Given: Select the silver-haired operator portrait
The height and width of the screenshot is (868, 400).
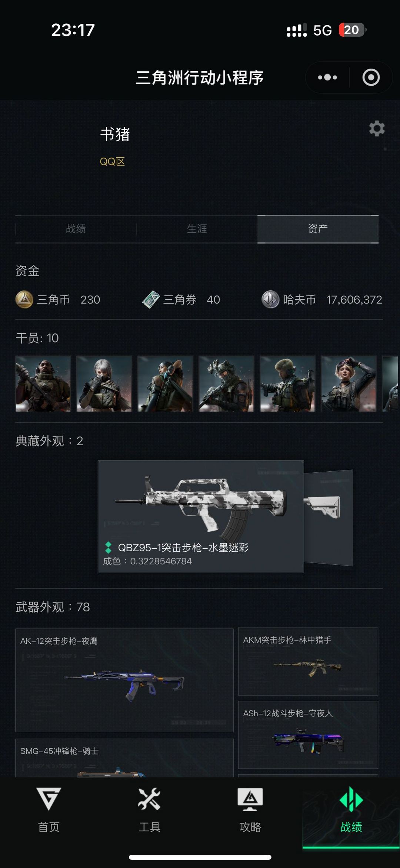Looking at the screenshot, I should click(104, 384).
